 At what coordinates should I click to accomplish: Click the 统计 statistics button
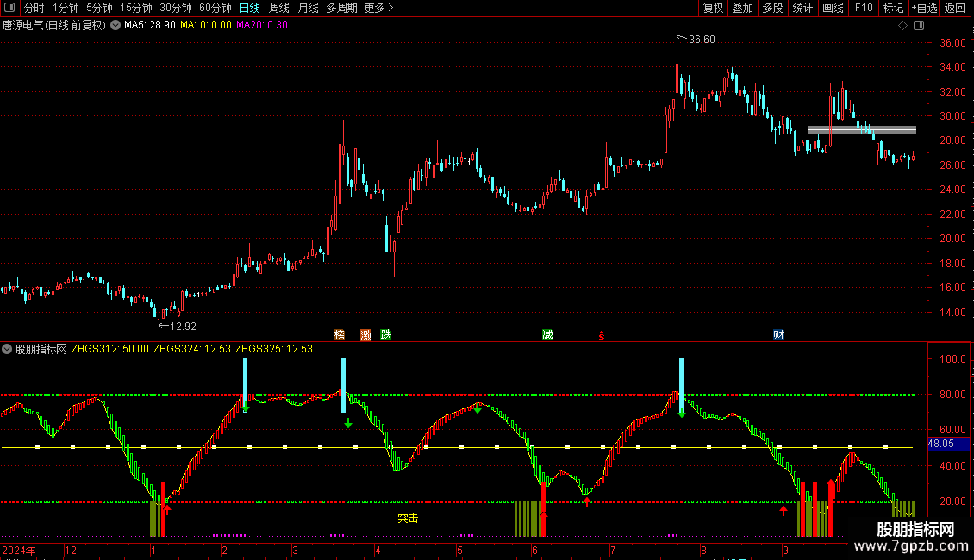(802, 8)
